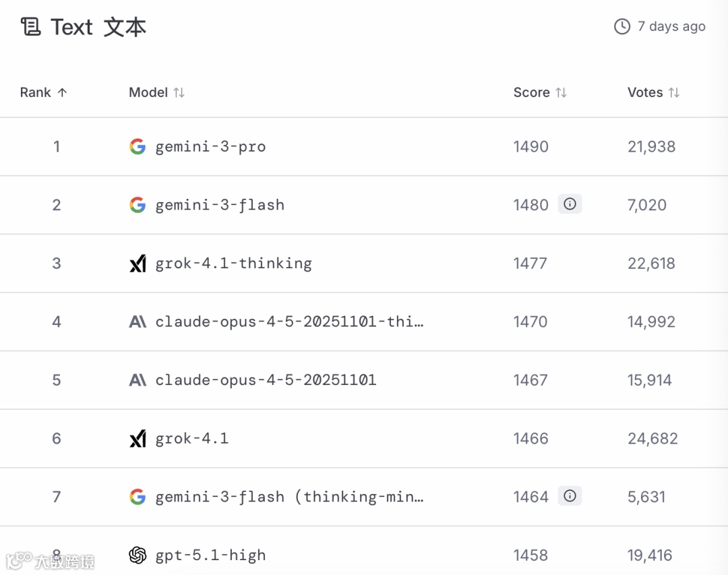This screenshot has height=575, width=728.
Task: Click the 7 days ago timestamp
Action: (671, 26)
